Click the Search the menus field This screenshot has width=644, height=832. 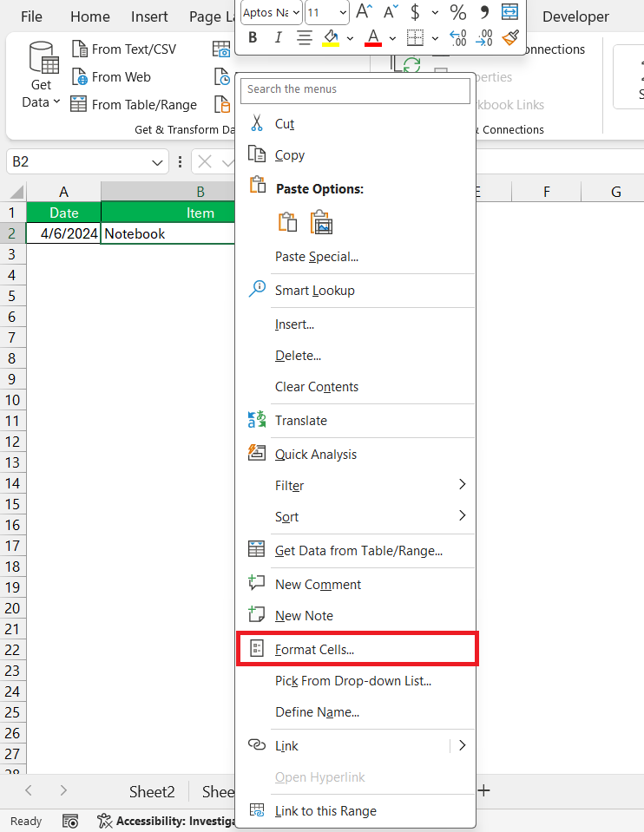coord(355,89)
